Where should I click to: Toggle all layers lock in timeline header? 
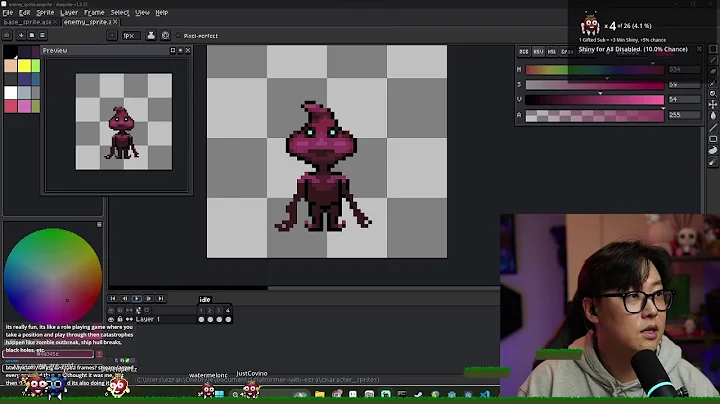(x=120, y=310)
